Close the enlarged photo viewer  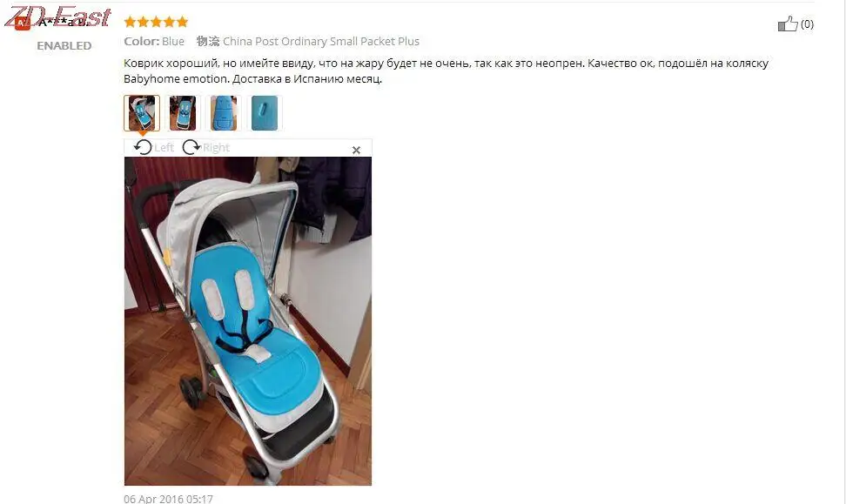tap(356, 150)
